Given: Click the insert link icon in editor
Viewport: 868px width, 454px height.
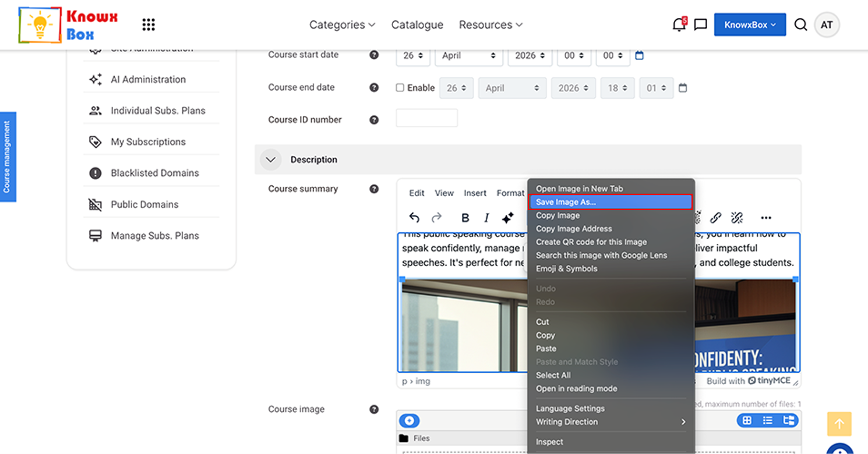Looking at the screenshot, I should click(x=715, y=218).
